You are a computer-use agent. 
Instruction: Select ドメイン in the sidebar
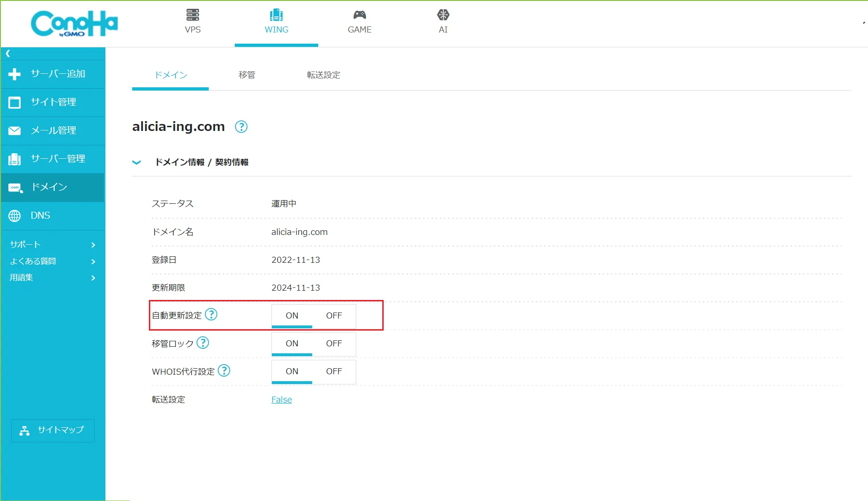coord(53,188)
